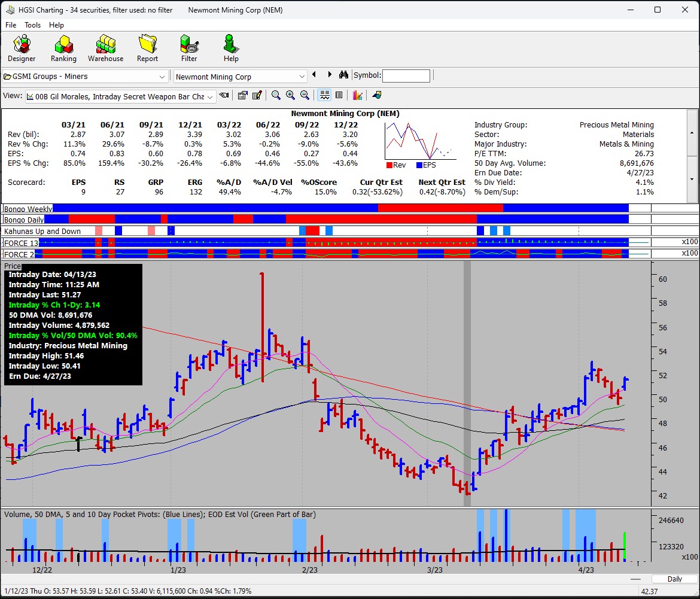Screen dimensions: 700x599
Task: Open the Tools menu
Action: tap(32, 25)
